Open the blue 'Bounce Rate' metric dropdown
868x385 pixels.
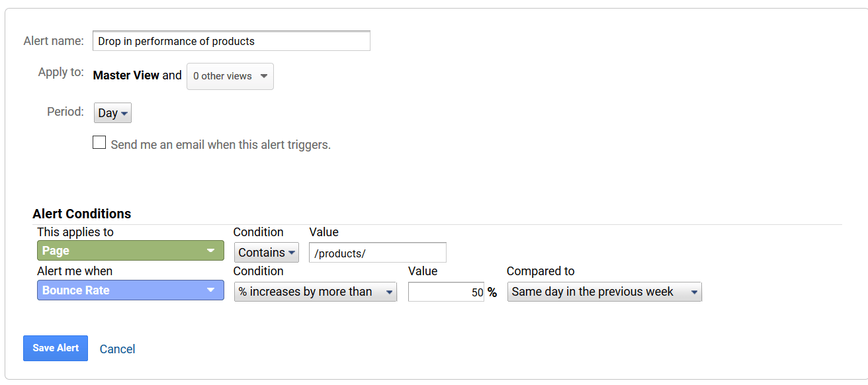130,290
